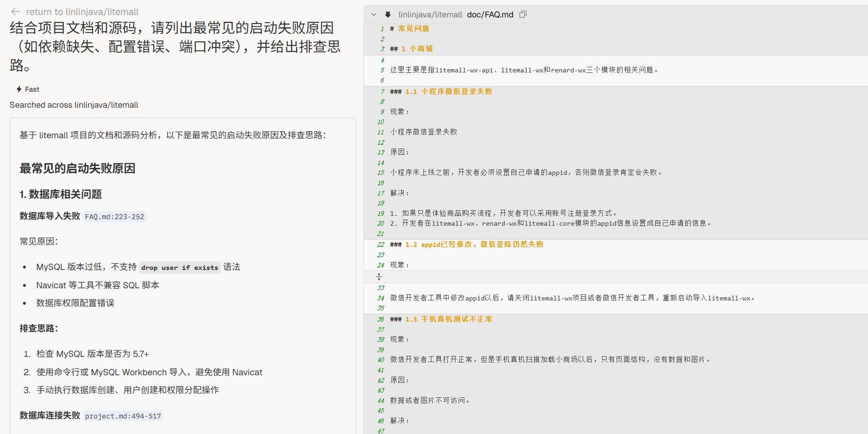Viewport: 868px width, 434px height.
Task: Click the lightning bolt Fast icon
Action: [19, 89]
